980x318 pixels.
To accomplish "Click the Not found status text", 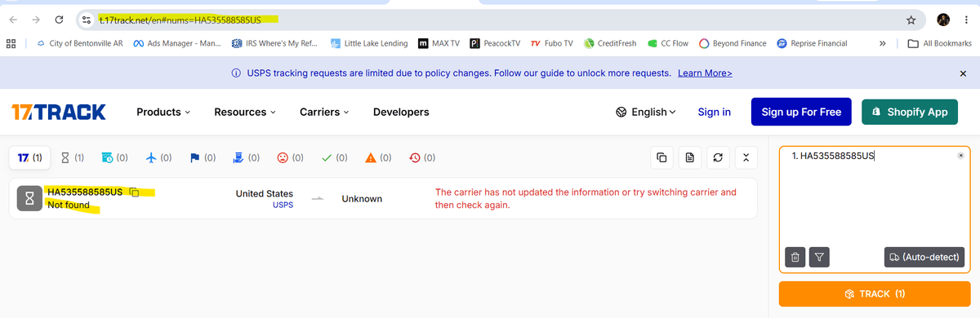I will (x=69, y=205).
